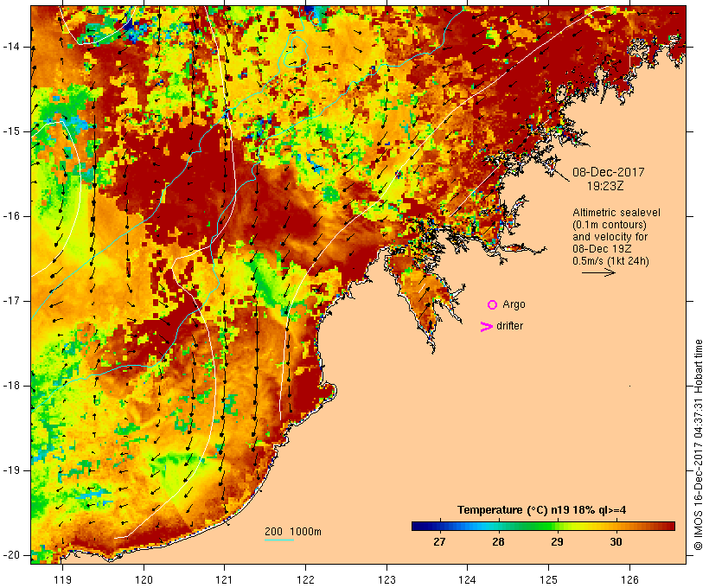The image size is (709, 588).
Task: Click the 'Argo' legend label
Action: click(514, 304)
